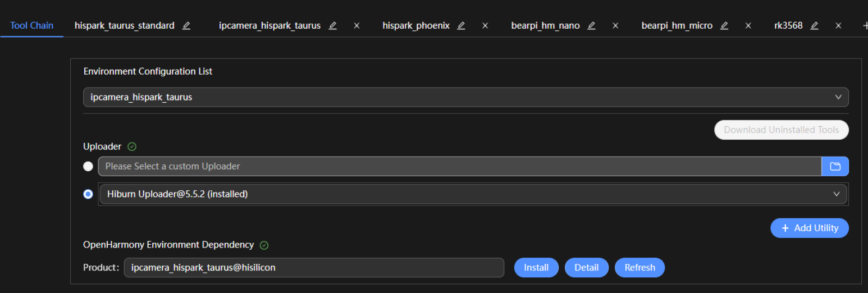The image size is (868, 293).
Task: Close the rk3568 tab
Action: [838, 26]
